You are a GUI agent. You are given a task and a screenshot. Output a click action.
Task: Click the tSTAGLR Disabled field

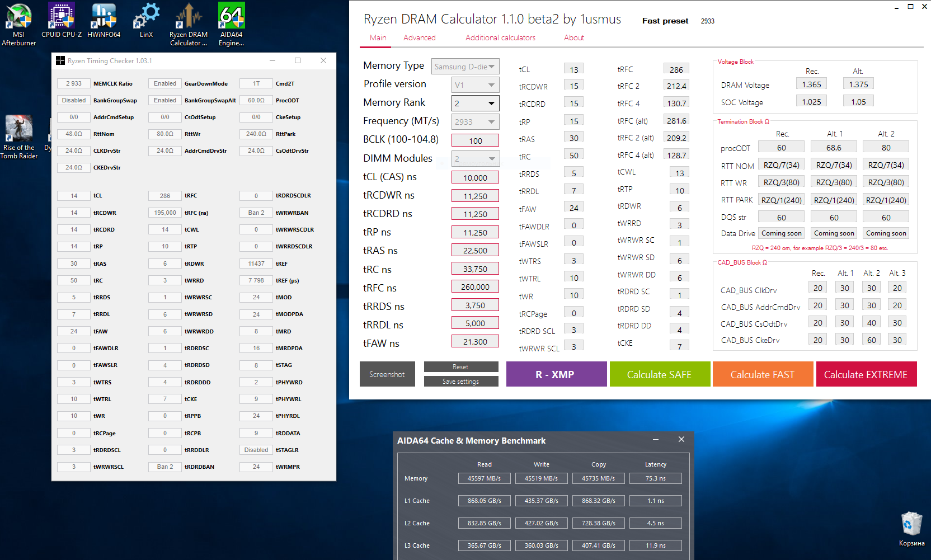pos(256,450)
